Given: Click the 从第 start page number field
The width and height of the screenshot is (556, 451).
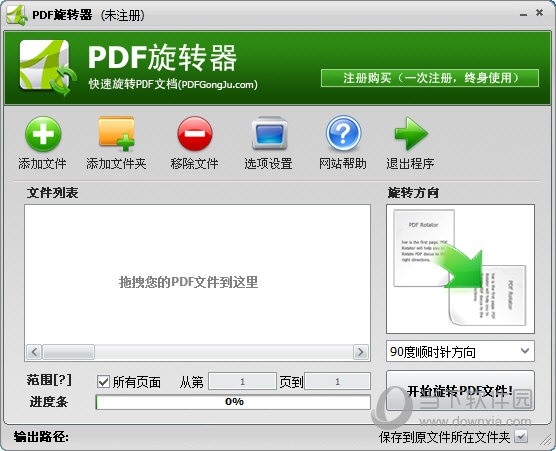Looking at the screenshot, I should [242, 381].
